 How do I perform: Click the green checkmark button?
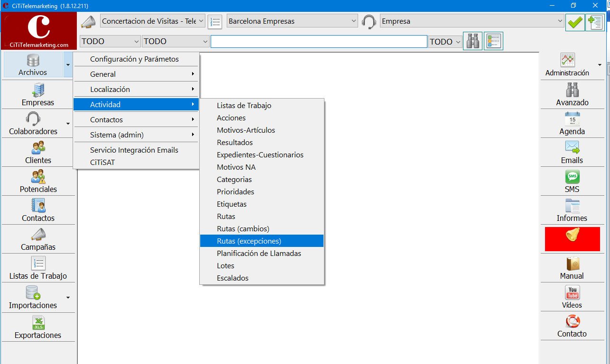[575, 22]
